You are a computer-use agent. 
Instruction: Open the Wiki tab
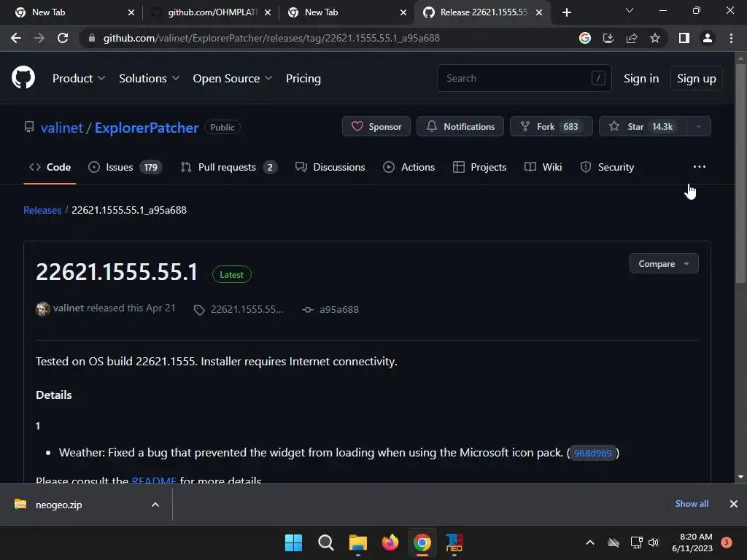coord(543,167)
